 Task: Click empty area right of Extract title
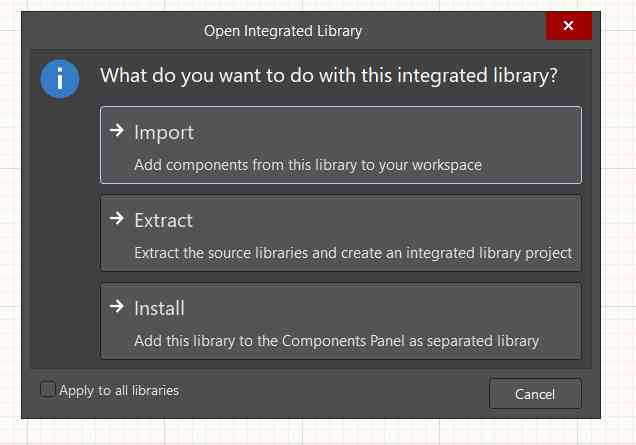click(400, 220)
